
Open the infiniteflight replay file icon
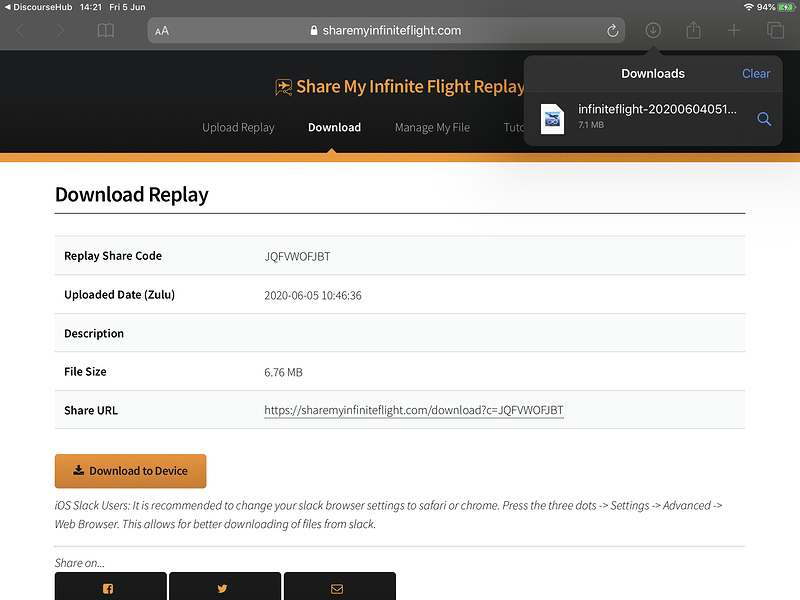(553, 119)
